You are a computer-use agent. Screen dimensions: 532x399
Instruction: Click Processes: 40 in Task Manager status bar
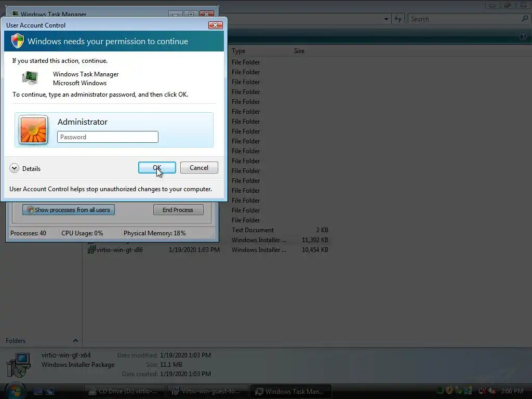28,233
